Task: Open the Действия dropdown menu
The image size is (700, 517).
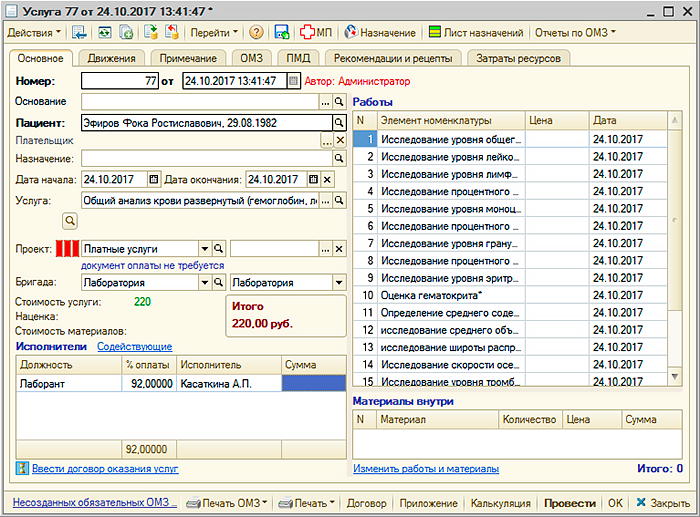Action: [34, 32]
